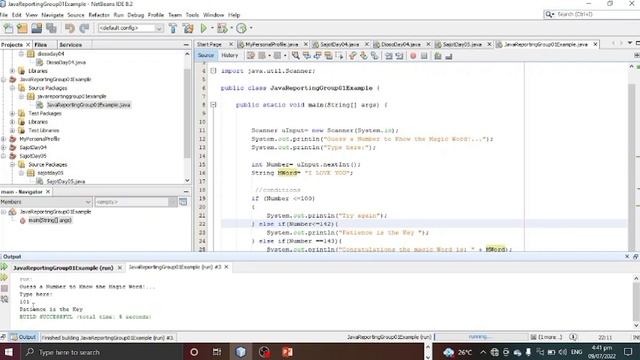
Task: Expand the MyPersonalProfile project node
Action: (x=4, y=139)
